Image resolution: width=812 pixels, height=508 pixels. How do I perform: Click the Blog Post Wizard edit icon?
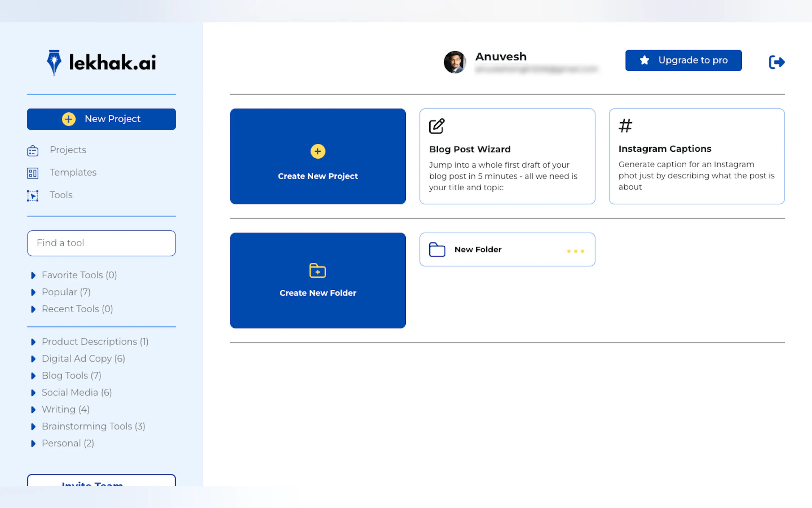point(436,126)
